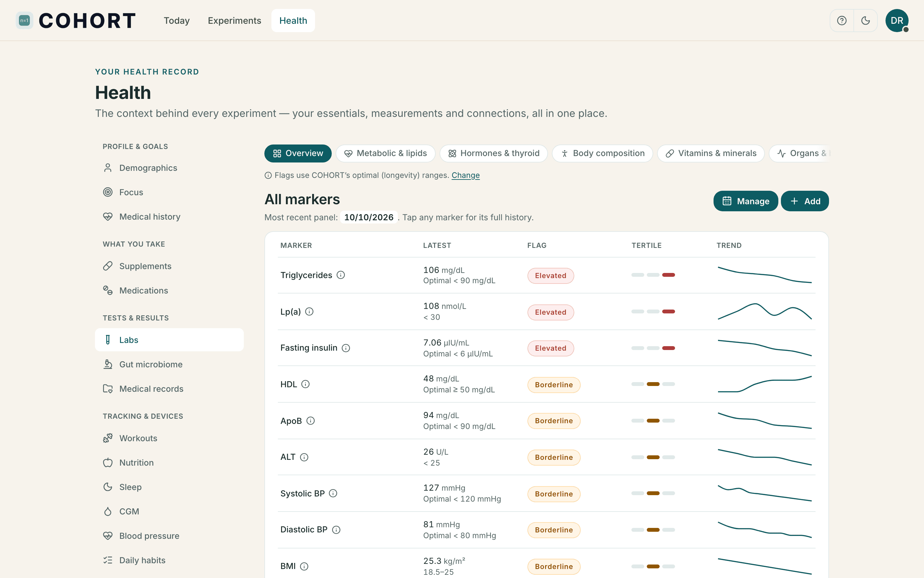Select Labs in the sidebar
Image resolution: width=924 pixels, height=578 pixels.
[169, 340]
